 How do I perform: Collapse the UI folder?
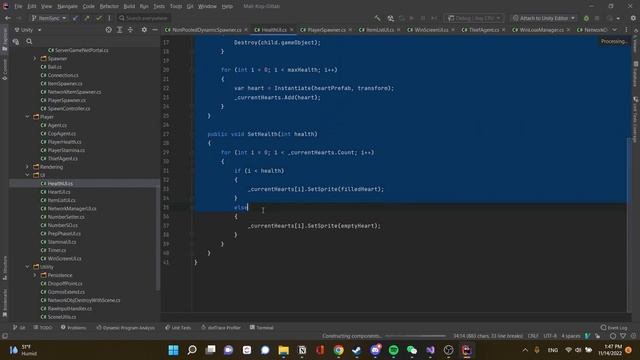pyautogui.click(x=27, y=175)
